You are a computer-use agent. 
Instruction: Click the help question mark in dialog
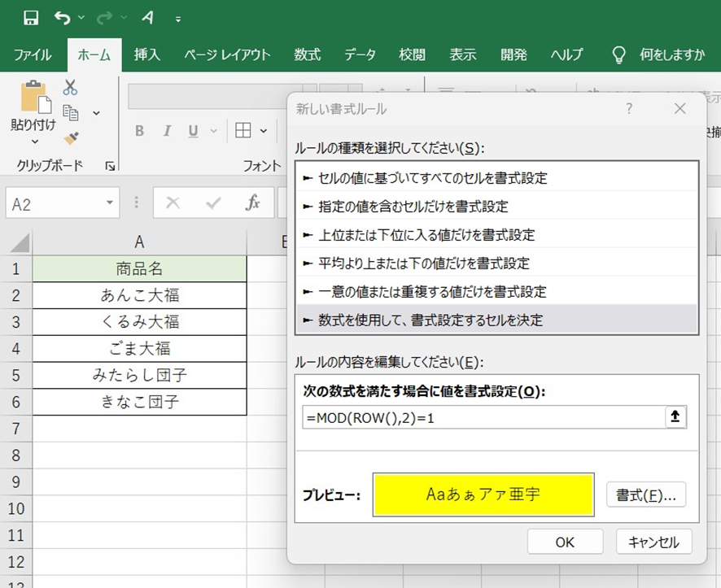coord(629,108)
